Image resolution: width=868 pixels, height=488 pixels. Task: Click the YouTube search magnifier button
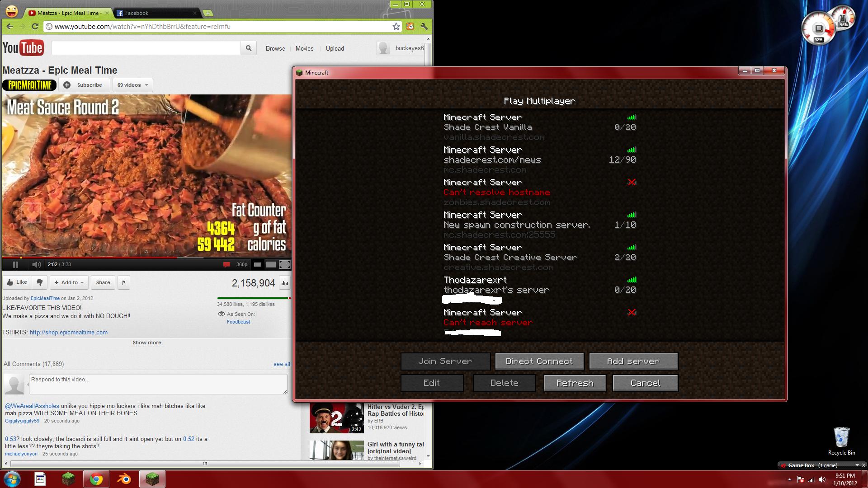(x=249, y=48)
